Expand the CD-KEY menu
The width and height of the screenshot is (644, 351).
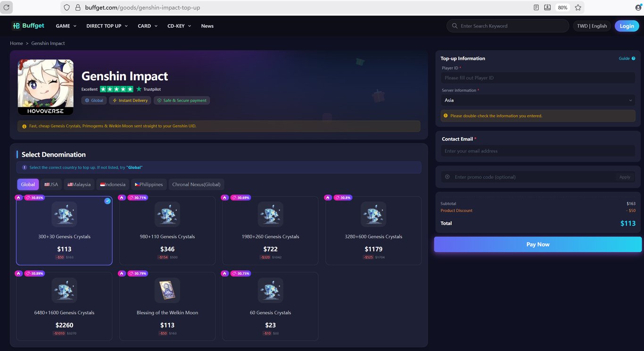coord(179,26)
